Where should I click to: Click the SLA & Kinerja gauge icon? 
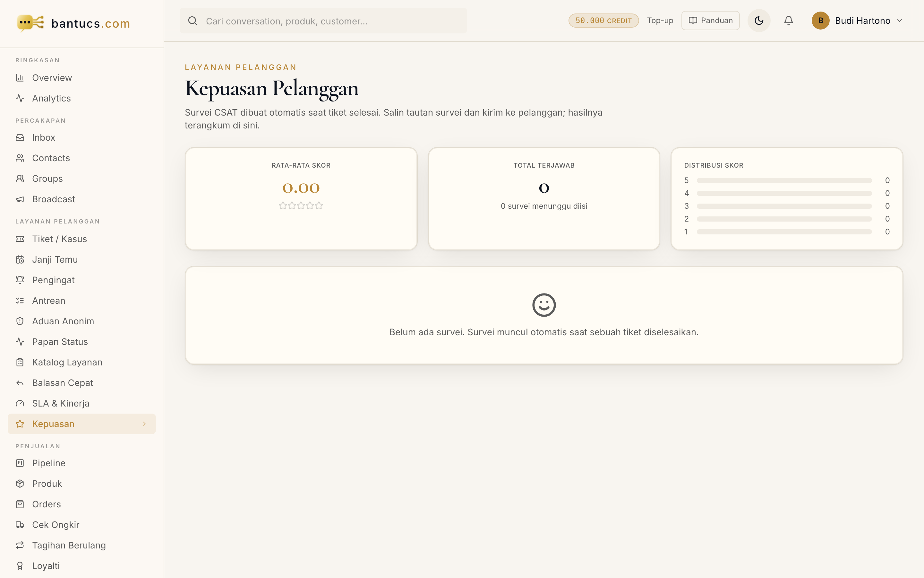20,403
